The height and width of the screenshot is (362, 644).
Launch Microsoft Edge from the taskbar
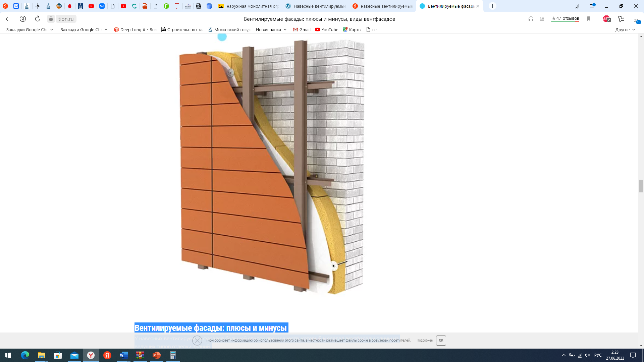25,355
